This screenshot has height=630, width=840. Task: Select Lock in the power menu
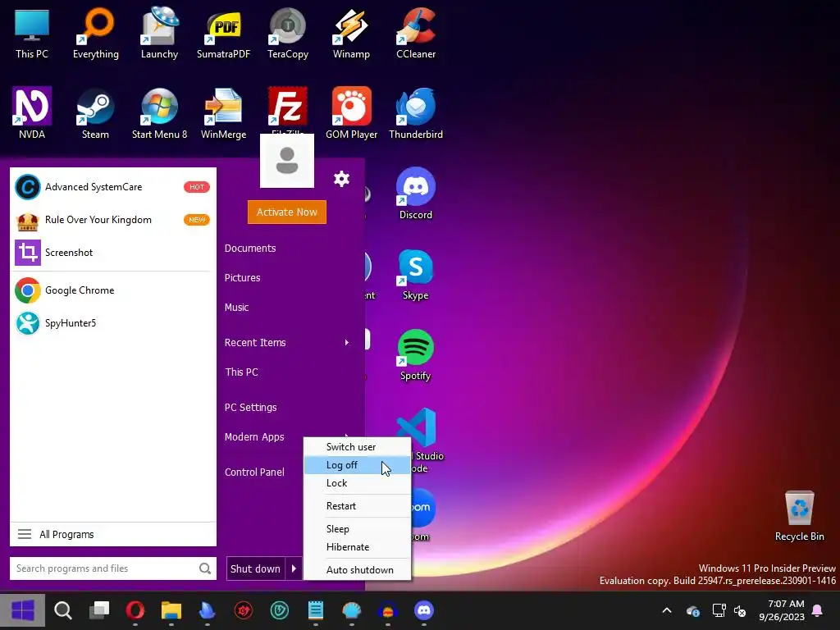358,483
